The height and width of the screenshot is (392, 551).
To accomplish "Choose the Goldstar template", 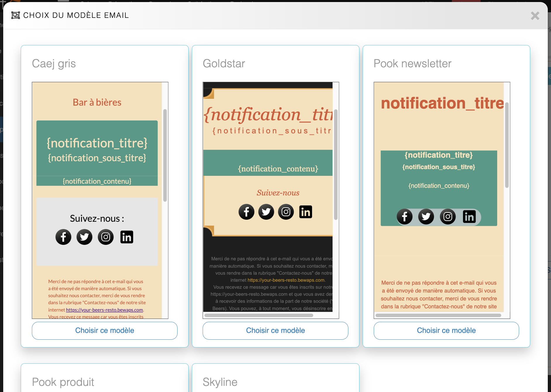I will (x=275, y=331).
